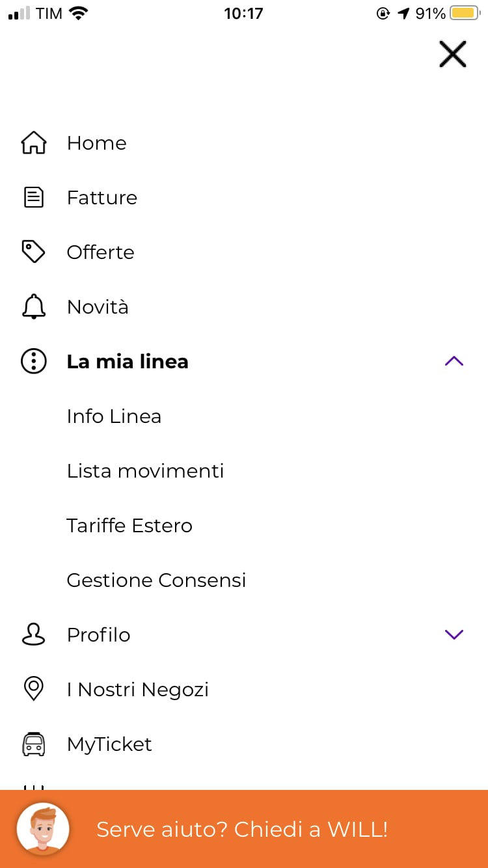The height and width of the screenshot is (868, 488).
Task: Tap the Offerte price tag icon
Action: click(x=34, y=252)
